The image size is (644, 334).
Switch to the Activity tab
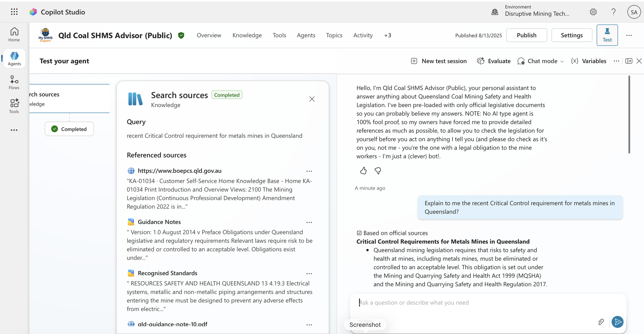(363, 35)
